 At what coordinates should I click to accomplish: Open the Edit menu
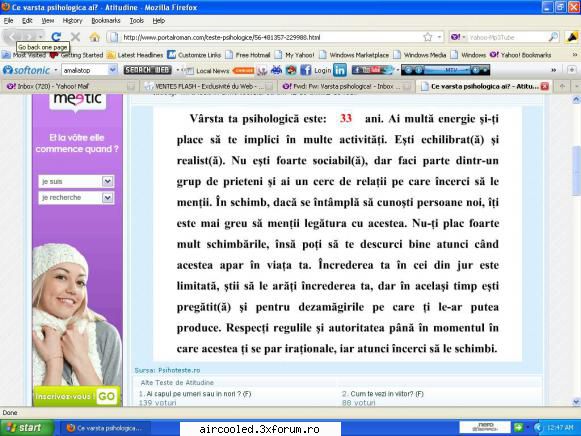[27, 21]
